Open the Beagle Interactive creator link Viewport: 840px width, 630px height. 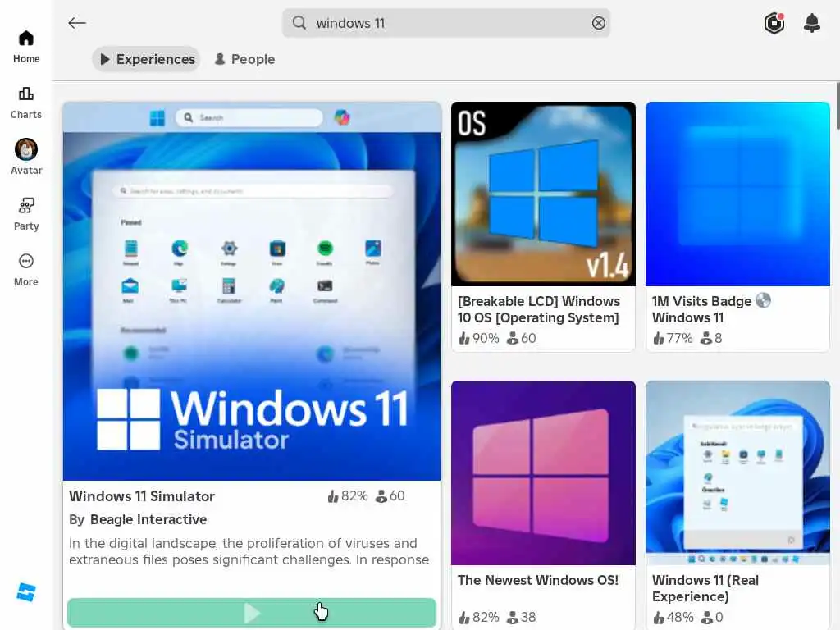[148, 519]
